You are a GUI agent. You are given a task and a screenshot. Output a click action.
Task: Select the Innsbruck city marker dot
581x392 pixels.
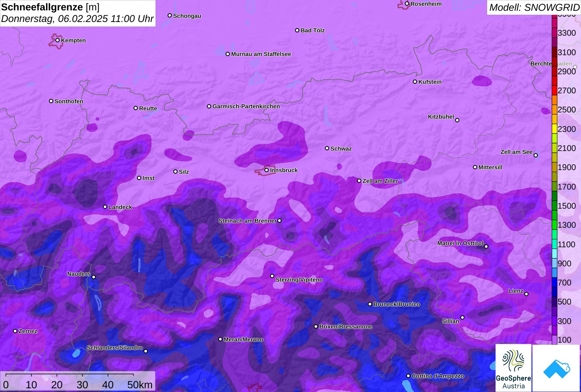[266, 170]
